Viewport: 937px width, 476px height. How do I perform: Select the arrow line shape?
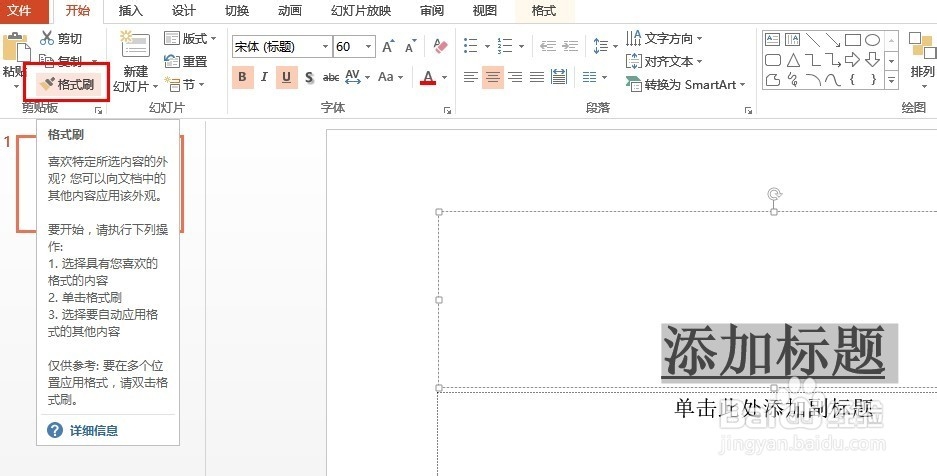coord(832,40)
